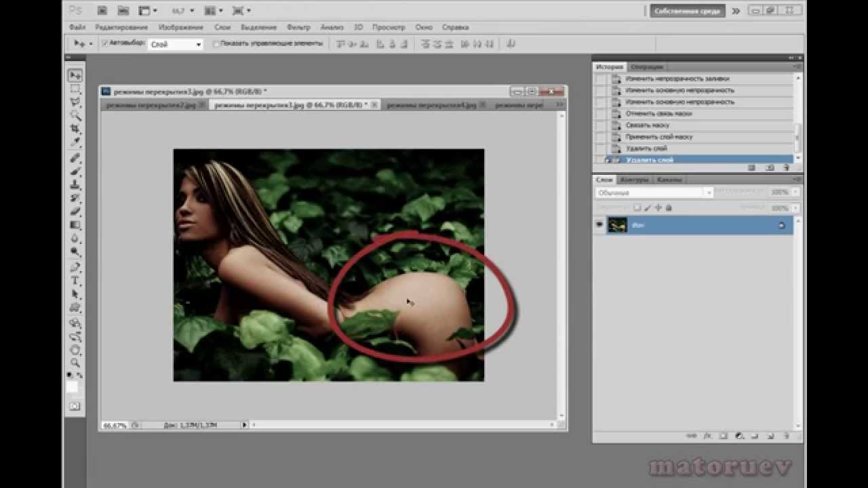Hide the Фон layer using eye icon
The image size is (868, 488).
(x=599, y=225)
